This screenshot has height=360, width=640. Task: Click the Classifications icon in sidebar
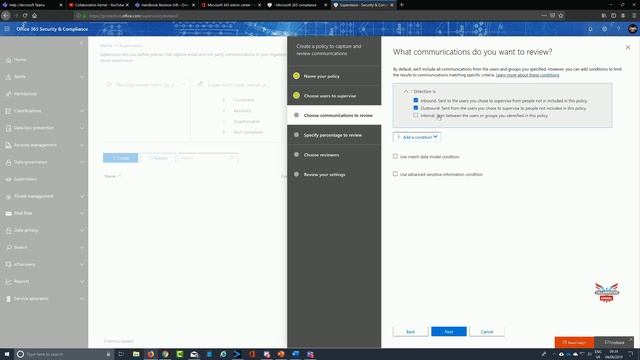pos(9,111)
